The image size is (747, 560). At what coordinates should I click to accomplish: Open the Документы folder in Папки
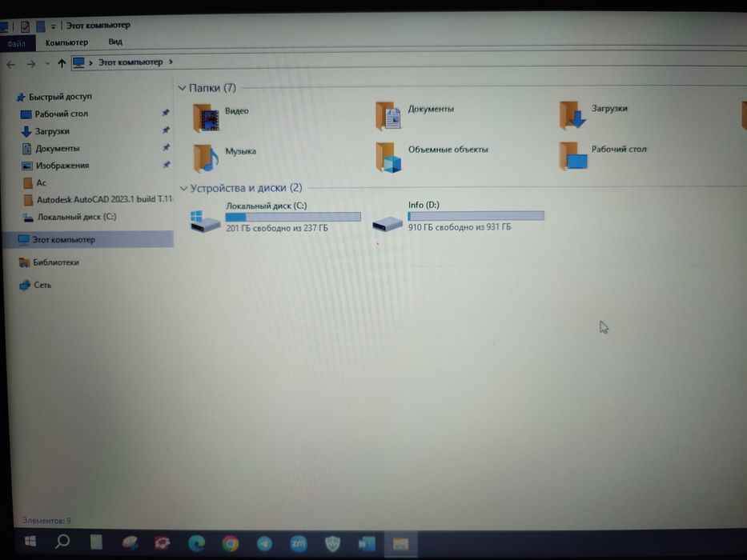click(388, 116)
